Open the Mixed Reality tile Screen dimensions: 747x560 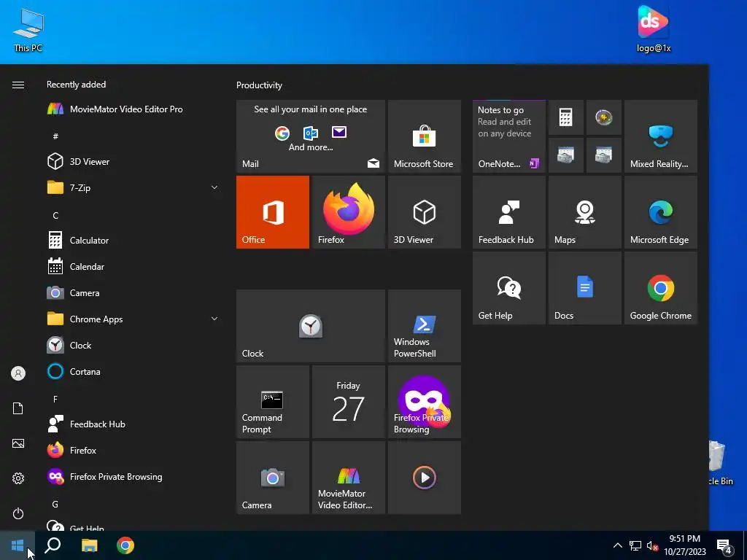coord(661,136)
